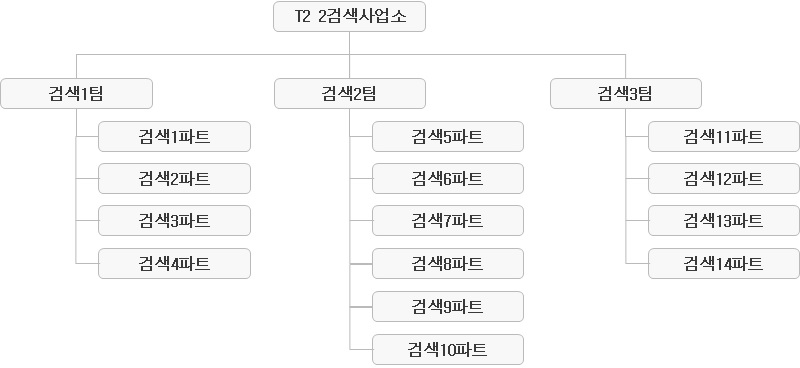Viewport: 800px width, 368px height.
Task: Open the 검색7파트 box
Action: [x=448, y=220]
